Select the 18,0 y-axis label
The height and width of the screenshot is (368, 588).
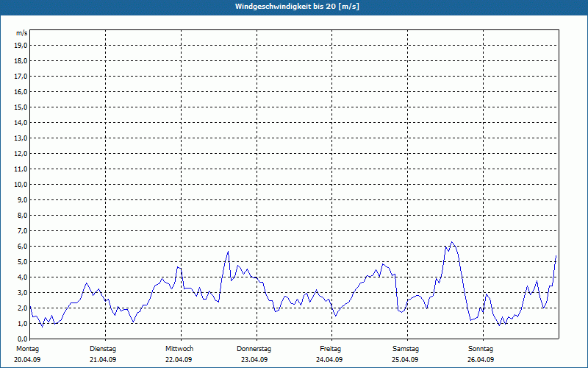tap(21, 61)
